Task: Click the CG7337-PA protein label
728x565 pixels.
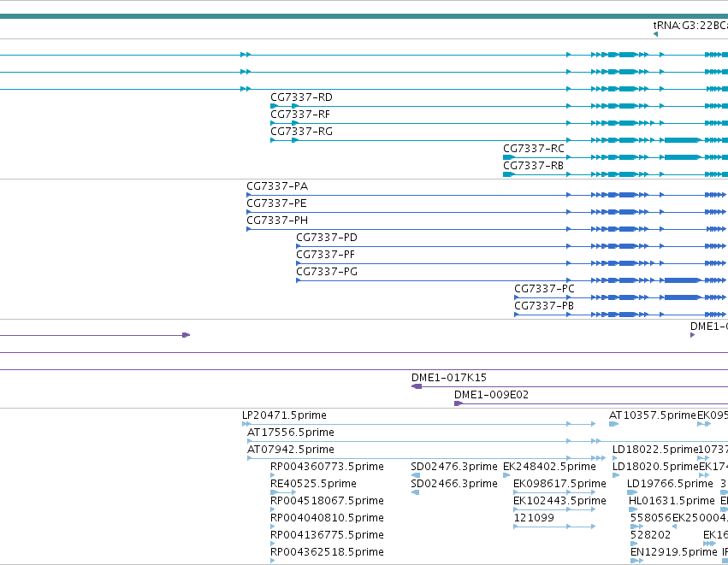Action: (x=277, y=186)
